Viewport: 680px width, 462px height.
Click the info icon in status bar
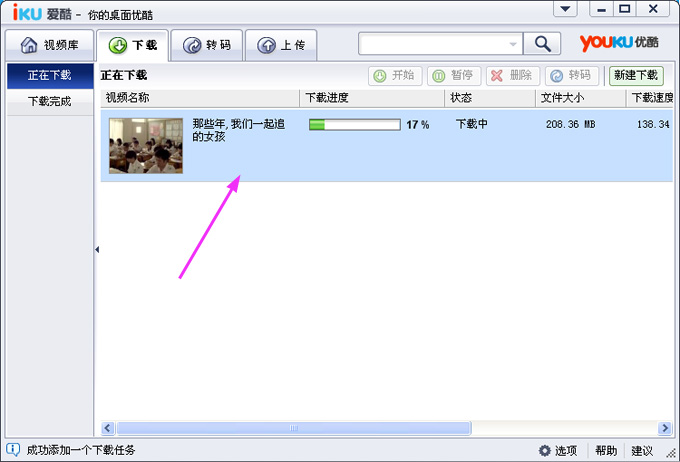coord(13,449)
